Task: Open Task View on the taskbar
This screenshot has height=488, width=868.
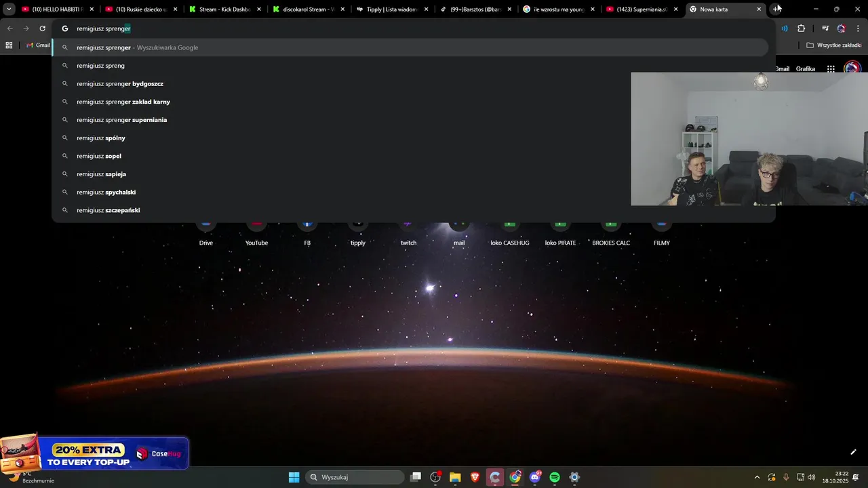Action: 416,477
